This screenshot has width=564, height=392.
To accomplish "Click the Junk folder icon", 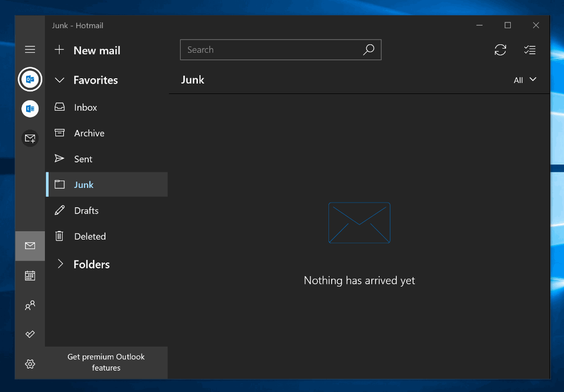I will coord(60,184).
